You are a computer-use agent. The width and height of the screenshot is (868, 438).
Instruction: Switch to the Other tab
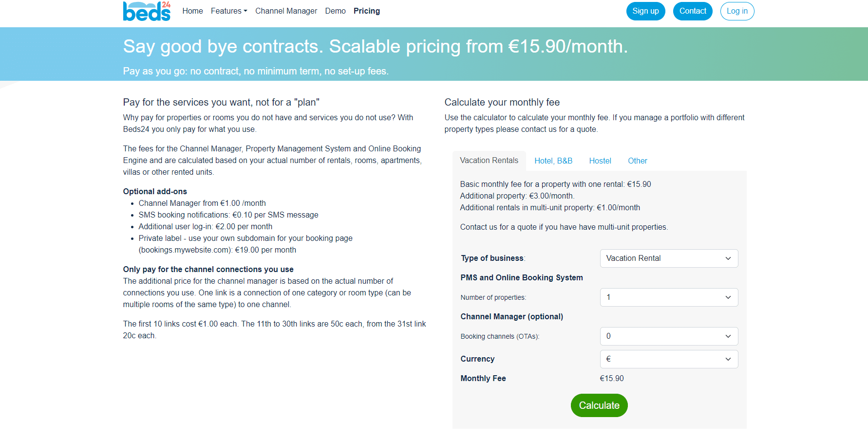click(637, 161)
